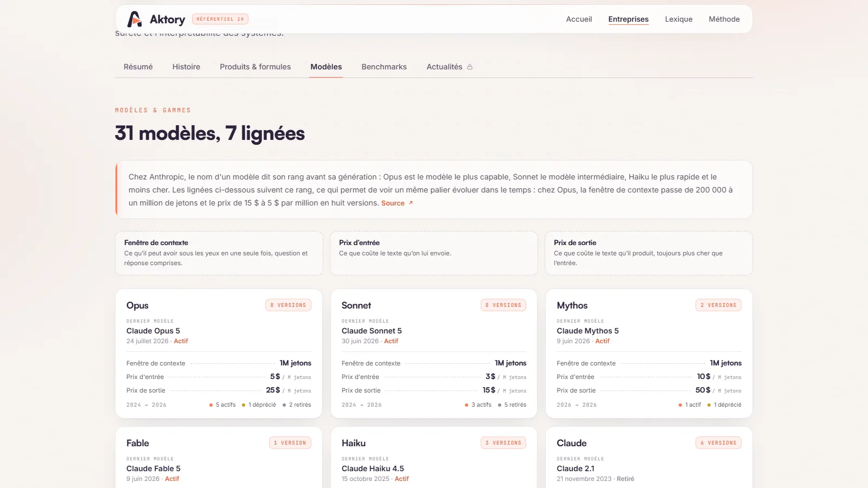Open the Produits & formules tab
Viewport: 868px width, 488px height.
point(255,67)
